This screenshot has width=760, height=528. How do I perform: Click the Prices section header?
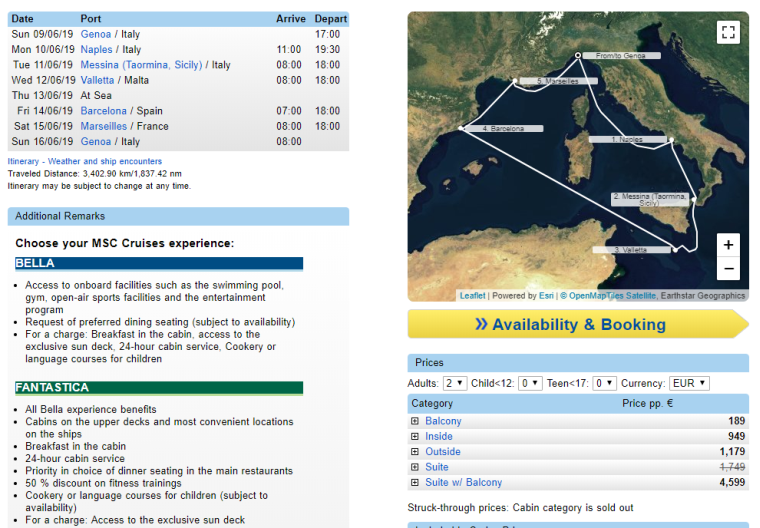(578, 363)
